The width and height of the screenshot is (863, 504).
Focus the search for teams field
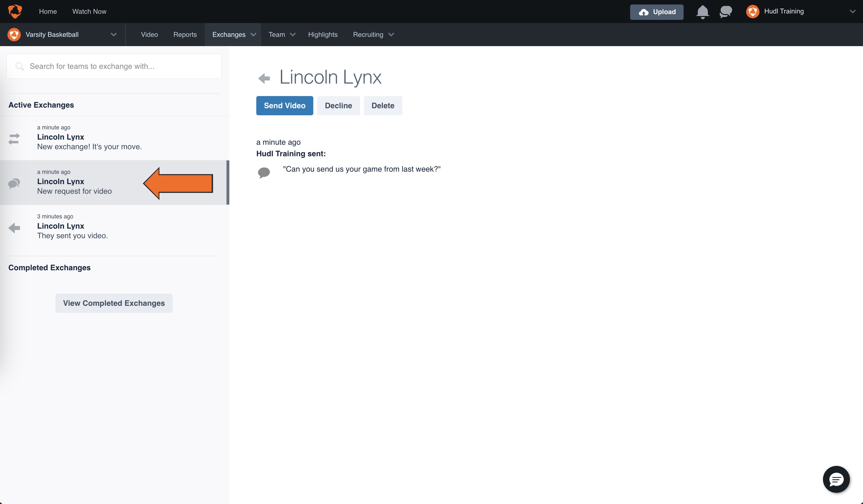click(x=120, y=66)
